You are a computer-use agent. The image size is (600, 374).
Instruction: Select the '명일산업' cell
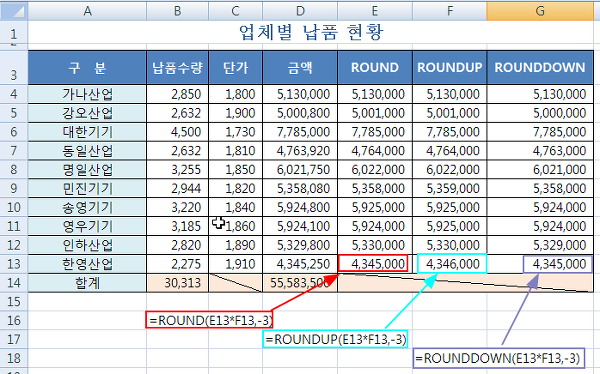click(87, 169)
